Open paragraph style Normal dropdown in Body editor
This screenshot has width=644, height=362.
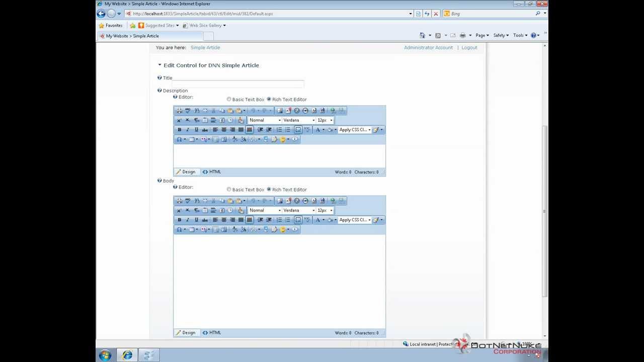(265, 210)
